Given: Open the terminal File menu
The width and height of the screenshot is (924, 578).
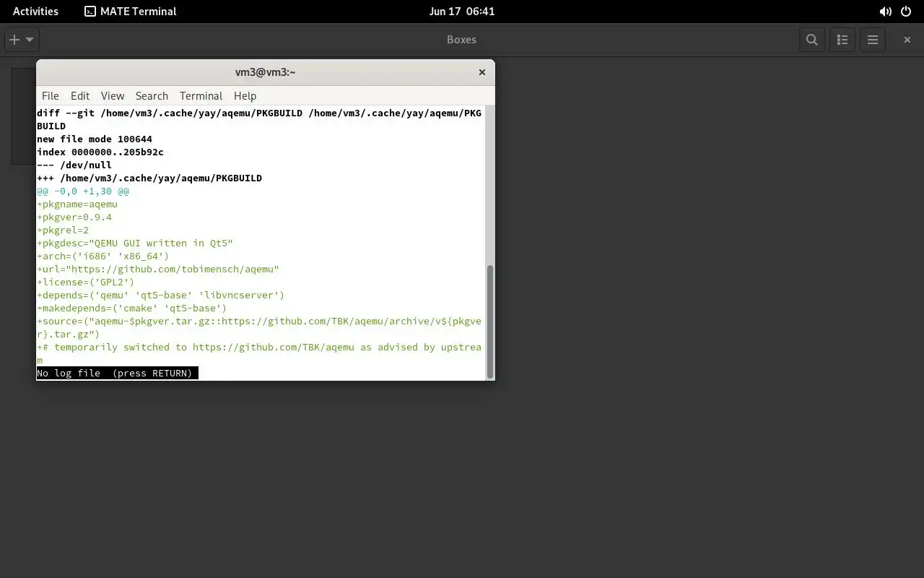Looking at the screenshot, I should (51, 95).
